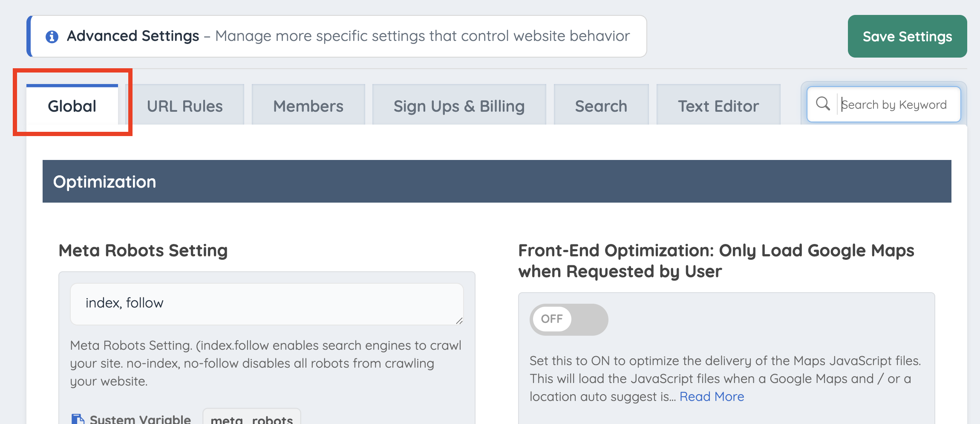Image resolution: width=980 pixels, height=424 pixels.
Task: Select the Sign Ups & Billing tab
Action: click(x=459, y=105)
